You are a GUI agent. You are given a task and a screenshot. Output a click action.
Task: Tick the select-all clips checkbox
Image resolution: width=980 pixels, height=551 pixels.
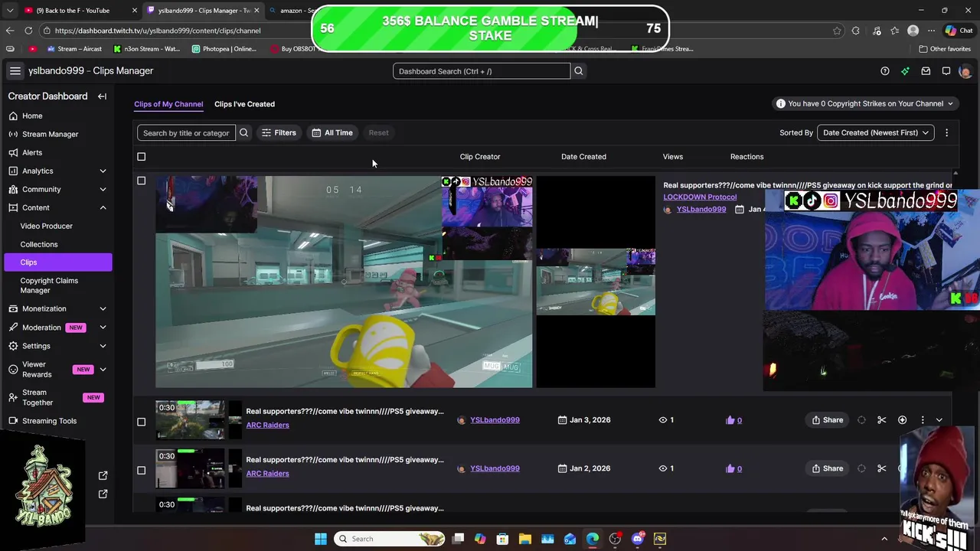pyautogui.click(x=141, y=157)
